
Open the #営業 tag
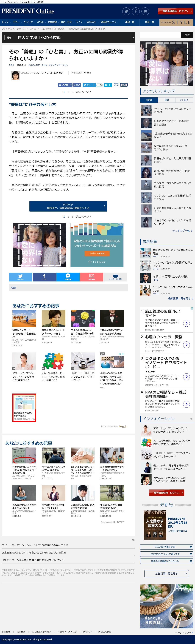pyautogui.click(x=13, y=288)
